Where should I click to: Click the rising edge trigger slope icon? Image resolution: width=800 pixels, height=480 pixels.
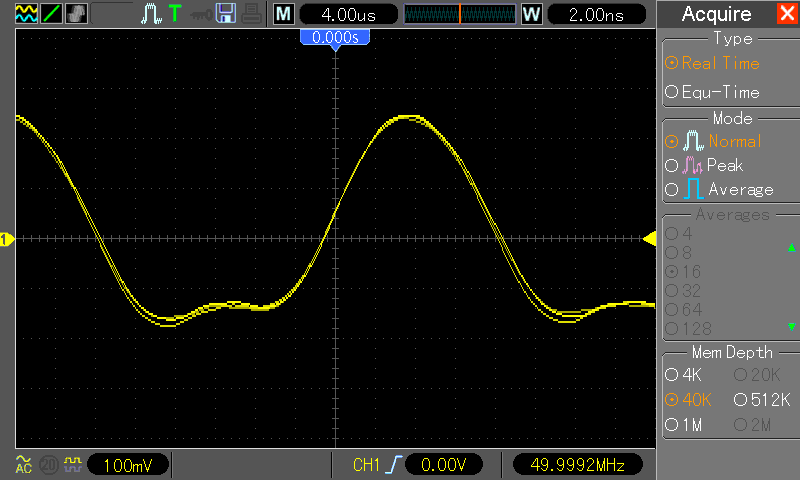point(394,465)
